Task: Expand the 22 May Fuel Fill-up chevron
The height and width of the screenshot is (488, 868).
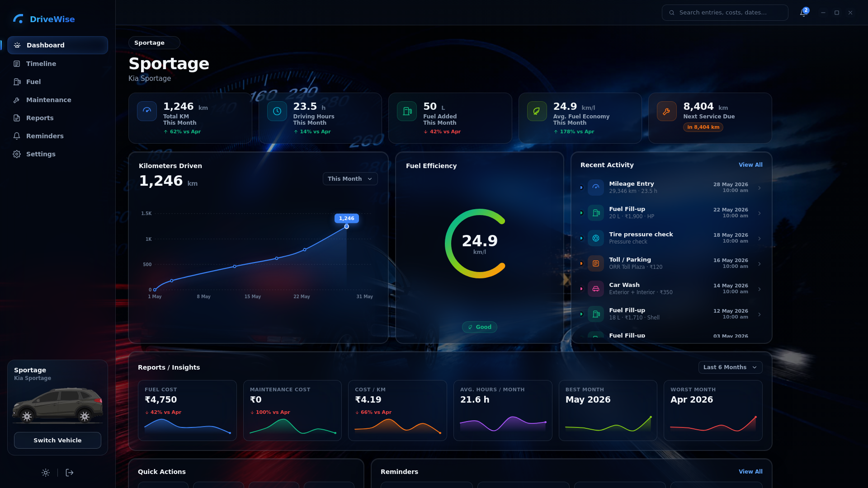Action: pyautogui.click(x=759, y=213)
